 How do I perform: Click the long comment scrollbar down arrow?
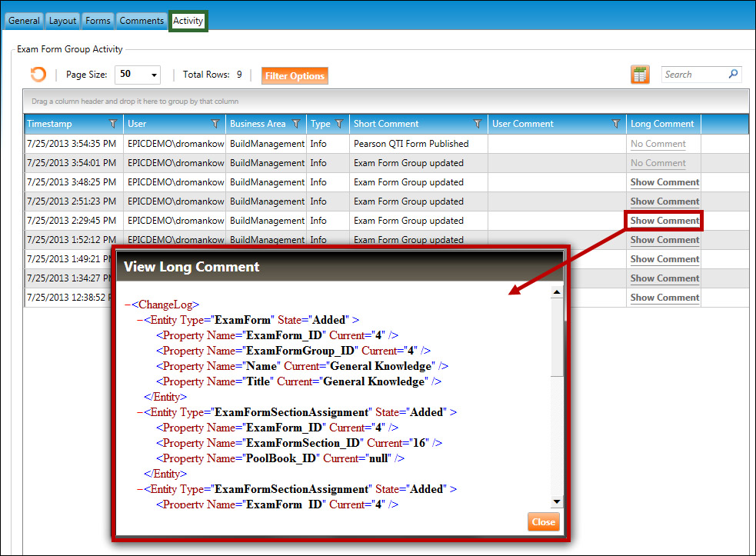pyautogui.click(x=557, y=502)
